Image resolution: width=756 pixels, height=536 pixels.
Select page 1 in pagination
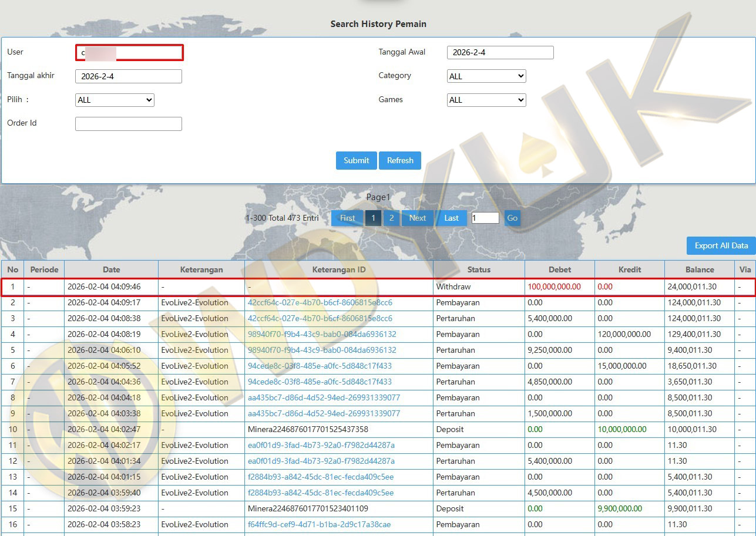[373, 218]
